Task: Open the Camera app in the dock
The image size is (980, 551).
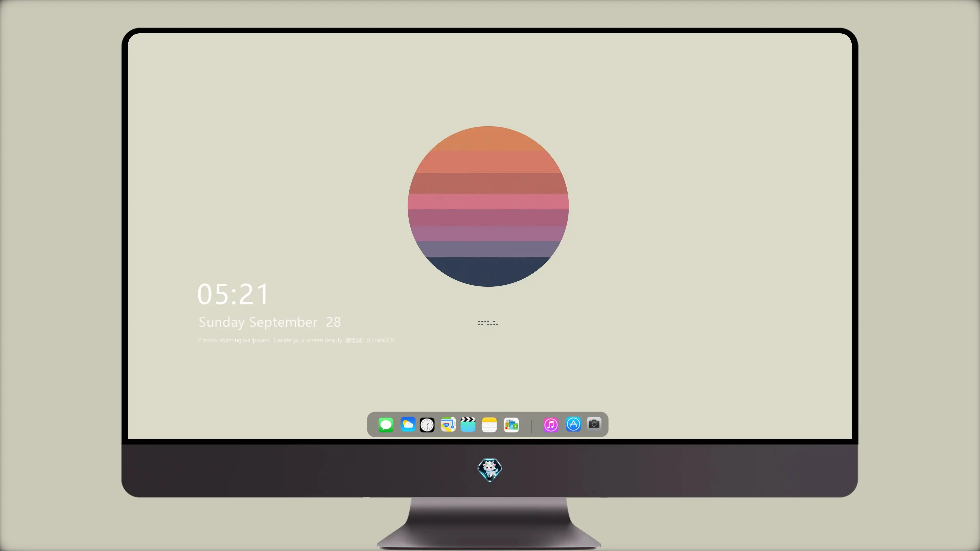Action: (x=594, y=424)
